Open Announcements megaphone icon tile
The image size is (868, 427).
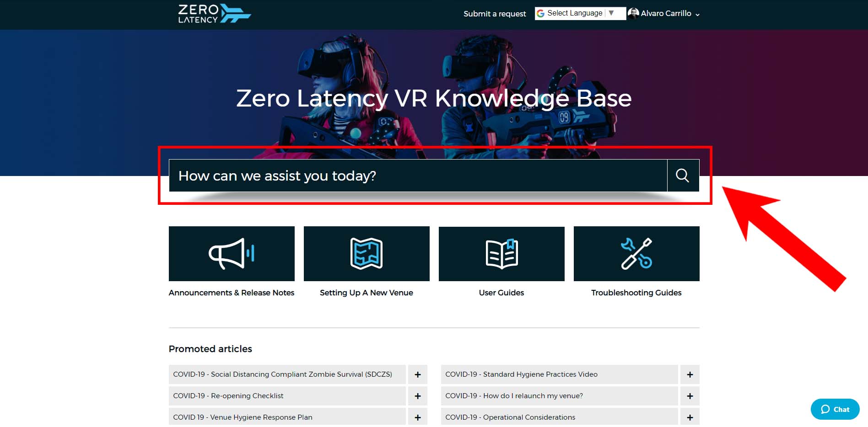point(232,254)
